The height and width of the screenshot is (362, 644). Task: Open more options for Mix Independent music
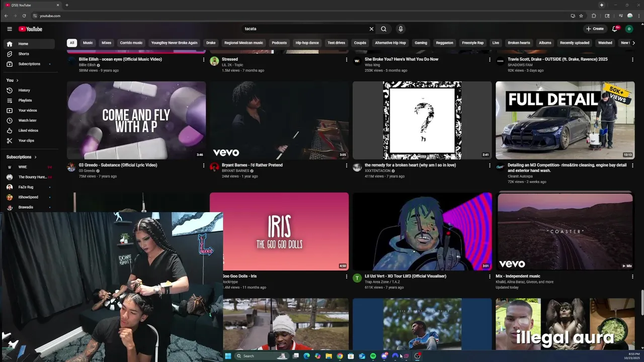632,276
